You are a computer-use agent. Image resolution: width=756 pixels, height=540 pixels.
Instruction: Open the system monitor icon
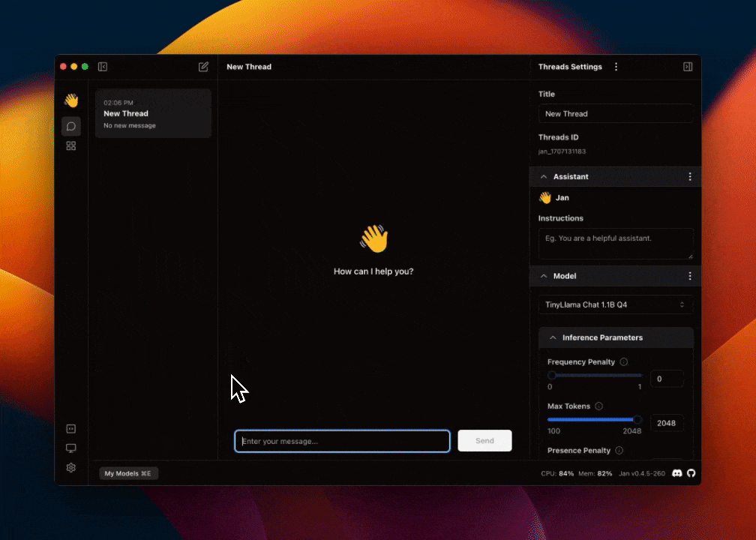[71, 448]
